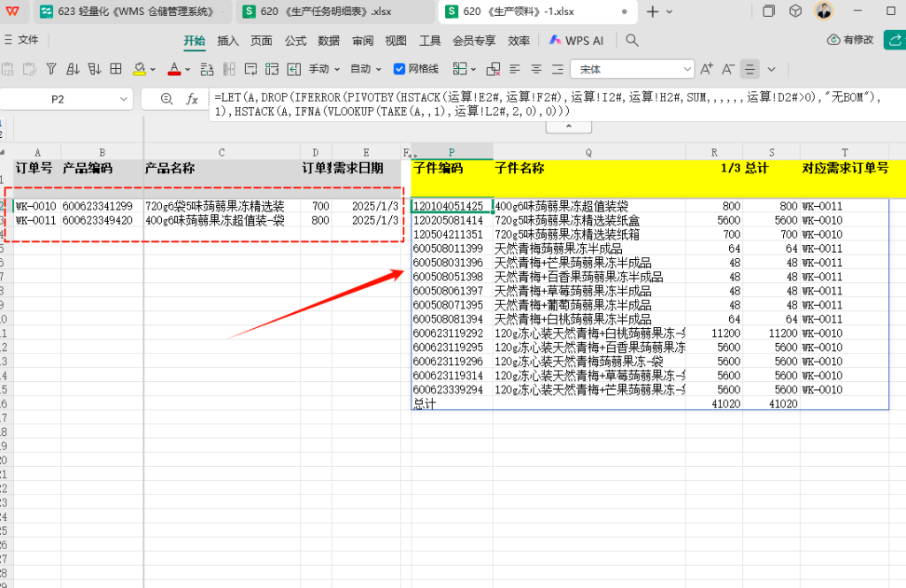Apply the red font color A
The height and width of the screenshot is (588, 906).
click(174, 69)
